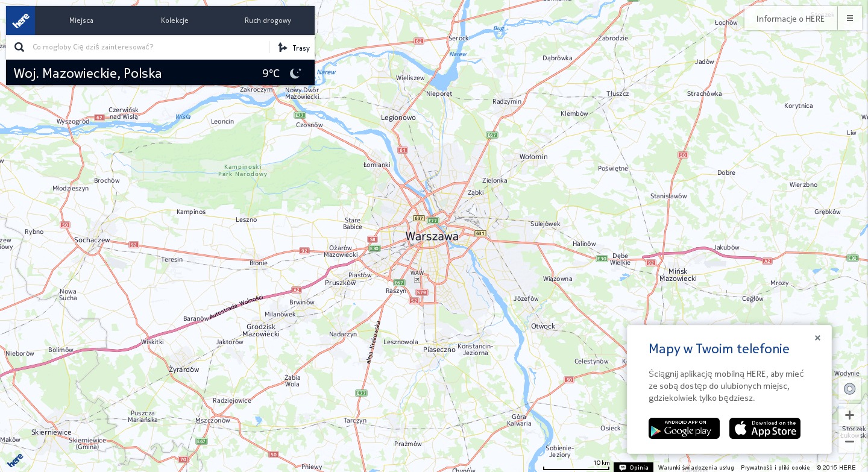Open Informacje o HERE
This screenshot has width=868, height=472.
click(790, 19)
